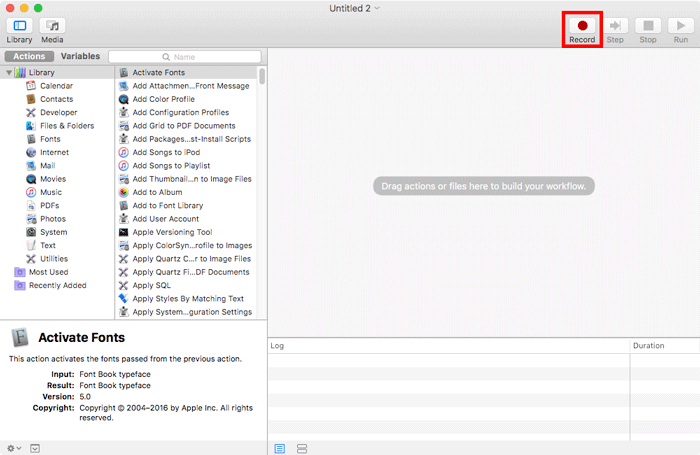Select the Mail category

(47, 166)
